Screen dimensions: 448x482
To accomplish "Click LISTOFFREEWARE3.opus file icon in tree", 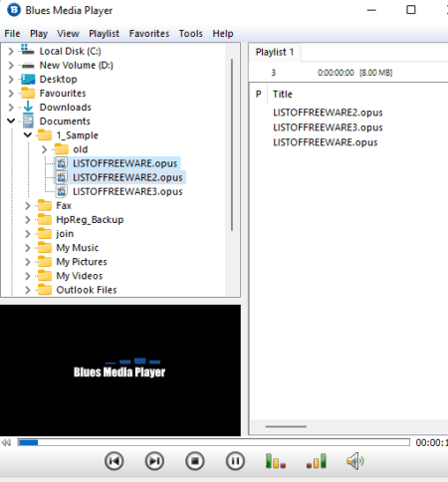I will (x=62, y=191).
